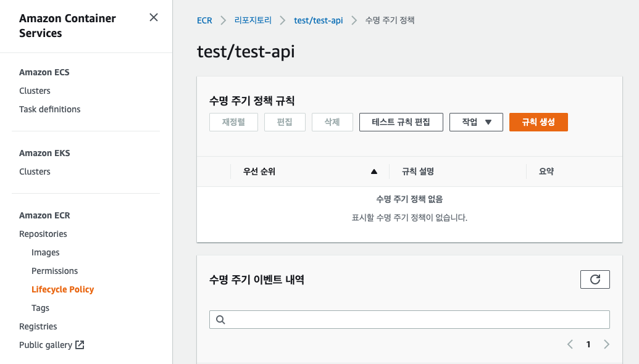Open Registries in sidebar

(x=38, y=326)
